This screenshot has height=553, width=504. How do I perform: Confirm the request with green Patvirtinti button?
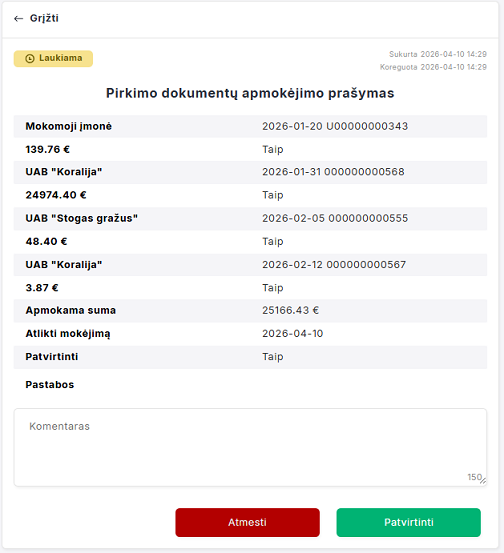[408, 522]
